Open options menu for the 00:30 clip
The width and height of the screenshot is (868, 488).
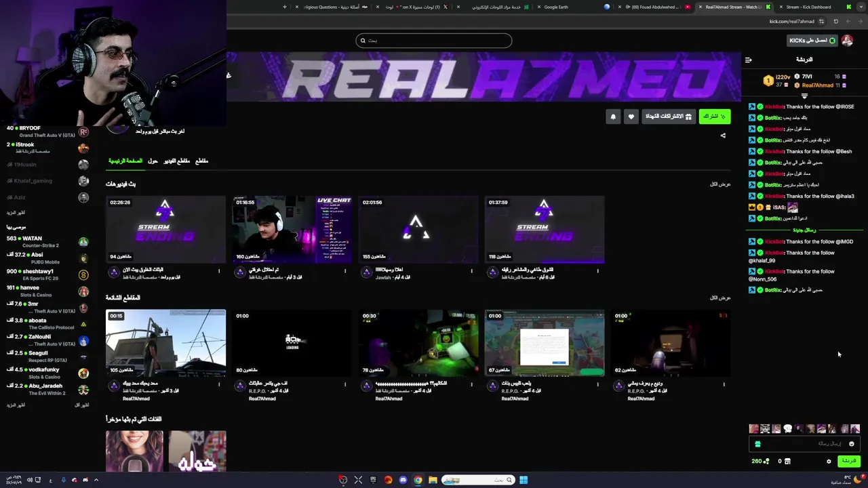[x=471, y=384]
